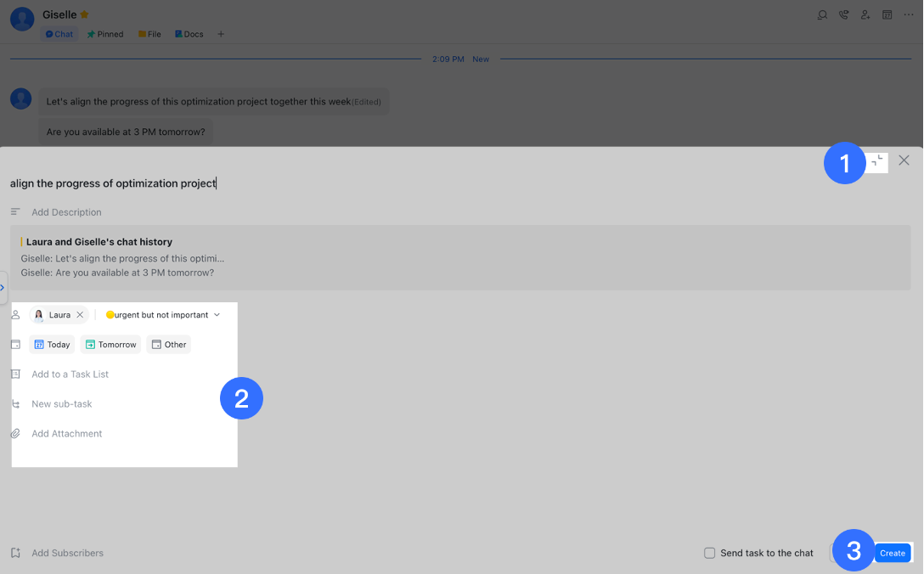Viewport: 924px width, 574px height.
Task: Expand the task dialog to full window
Action: [876, 161]
